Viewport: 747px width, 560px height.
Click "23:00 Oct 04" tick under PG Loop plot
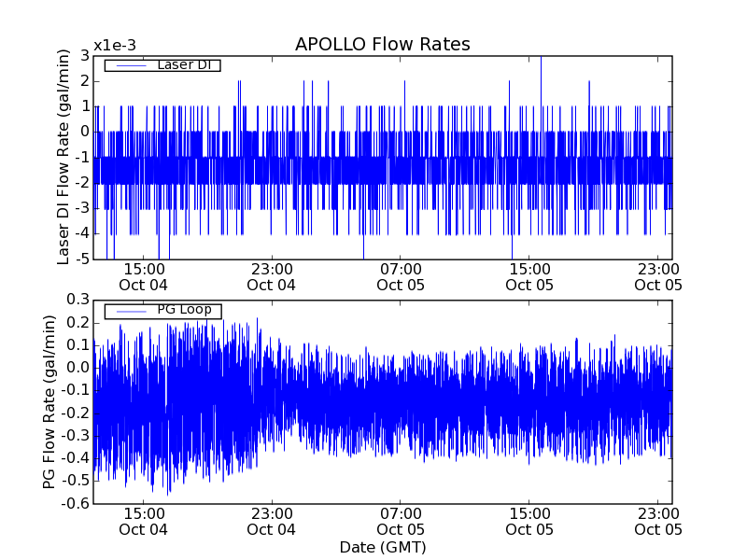tap(272, 522)
